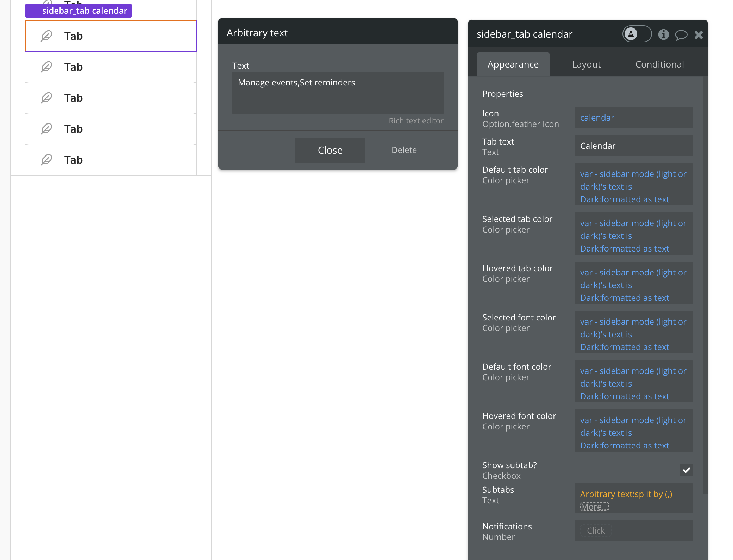Click feather icon on the fourth Tab row
This screenshot has height=560, width=733.
pyautogui.click(x=46, y=129)
